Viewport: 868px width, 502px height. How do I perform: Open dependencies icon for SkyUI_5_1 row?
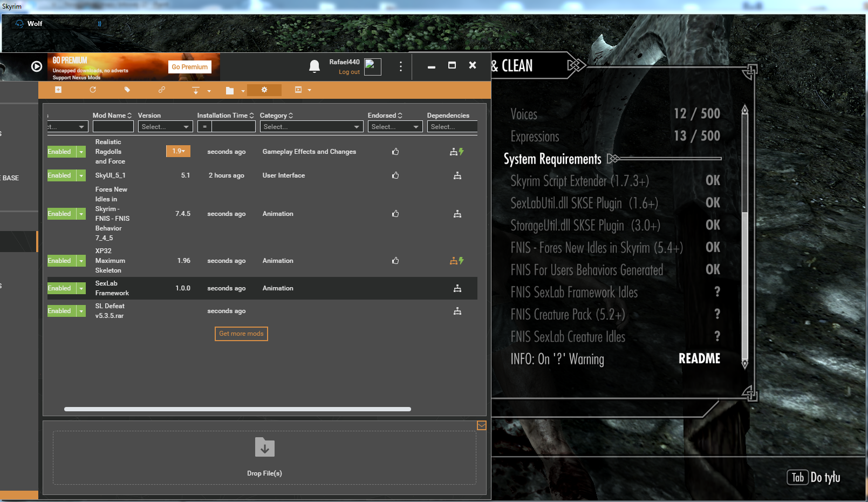pos(457,175)
